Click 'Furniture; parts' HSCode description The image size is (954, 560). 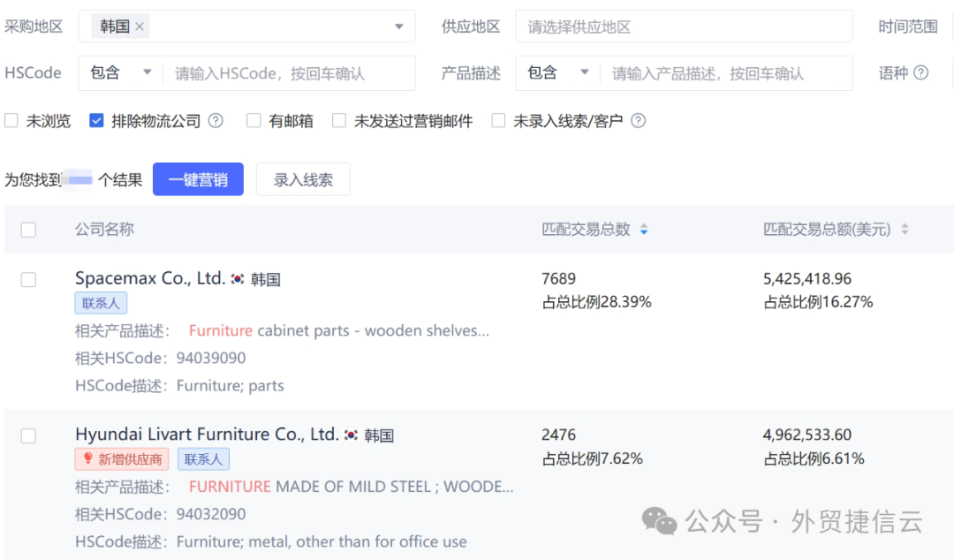(x=230, y=386)
